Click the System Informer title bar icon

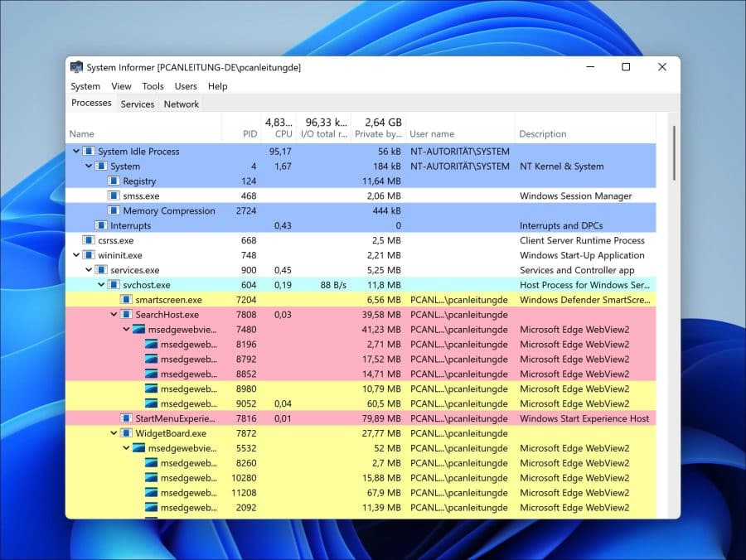tap(76, 67)
